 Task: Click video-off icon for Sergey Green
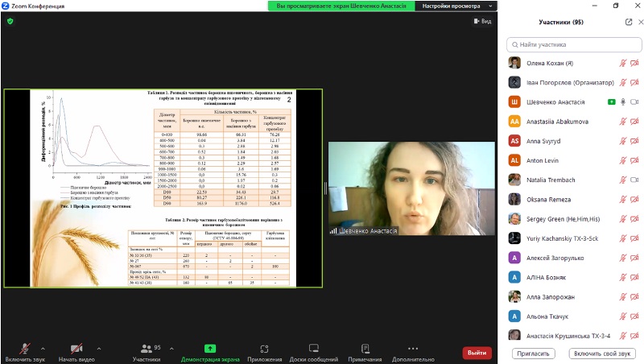(634, 219)
